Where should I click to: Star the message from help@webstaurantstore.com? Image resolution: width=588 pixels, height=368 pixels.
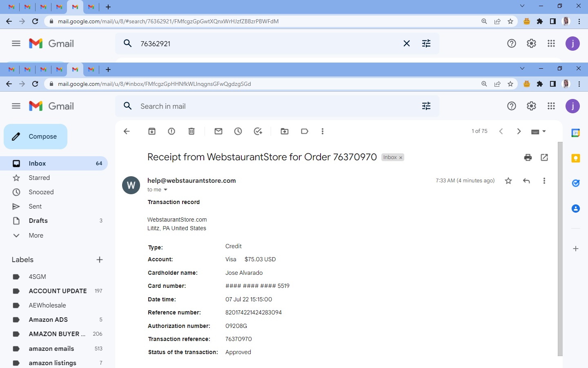pyautogui.click(x=508, y=181)
